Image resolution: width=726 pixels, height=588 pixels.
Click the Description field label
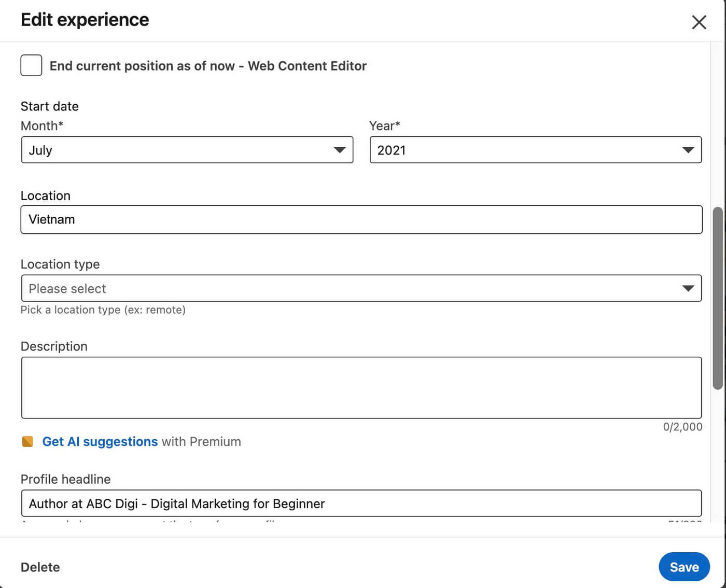tap(54, 346)
